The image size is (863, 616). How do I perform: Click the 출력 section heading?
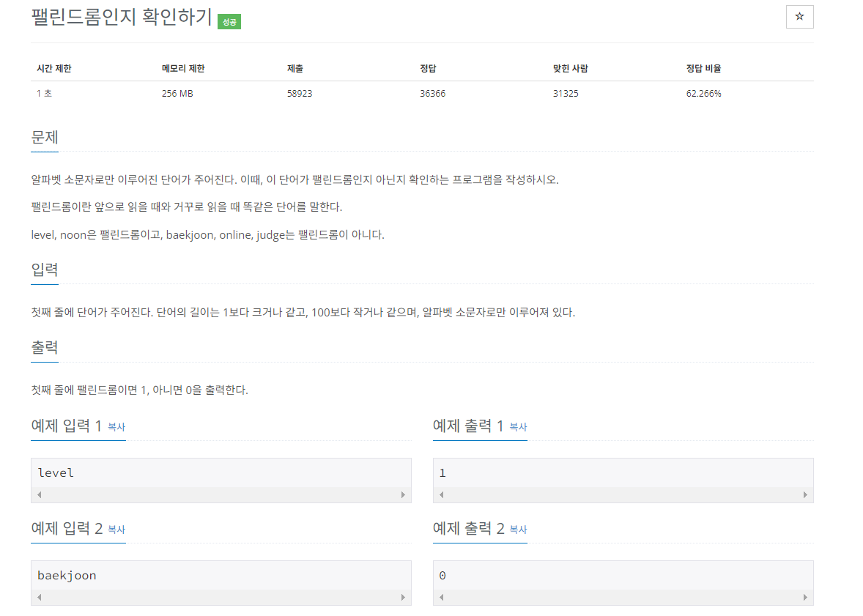45,347
